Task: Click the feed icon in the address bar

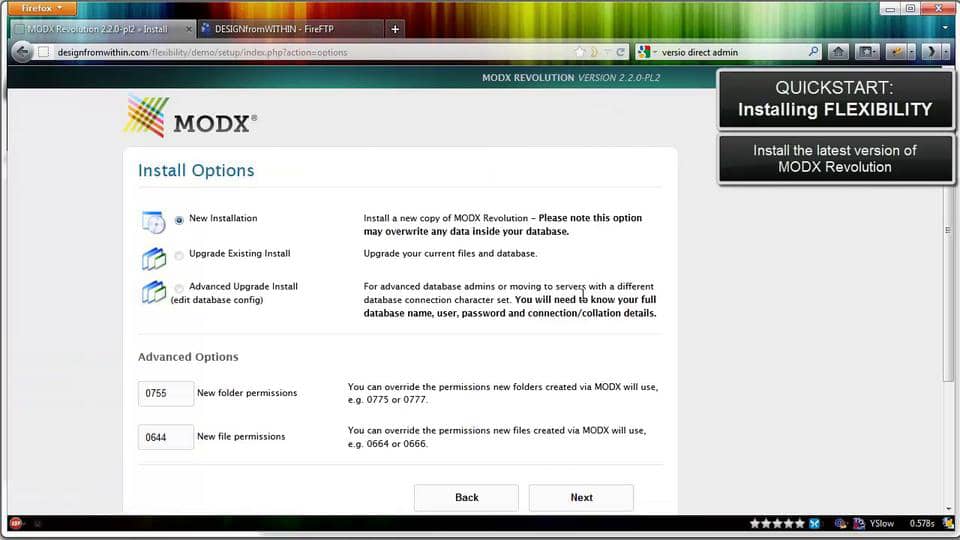Action: (x=594, y=52)
